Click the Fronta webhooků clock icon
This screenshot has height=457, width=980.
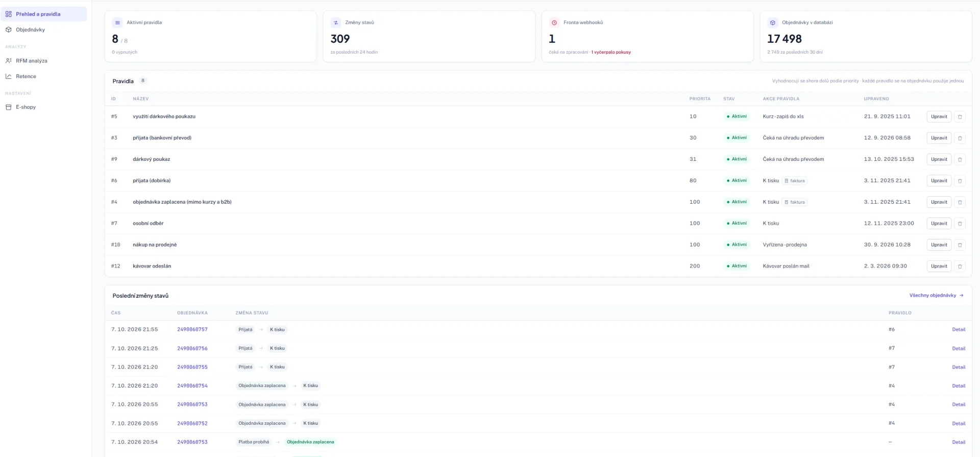coord(554,22)
